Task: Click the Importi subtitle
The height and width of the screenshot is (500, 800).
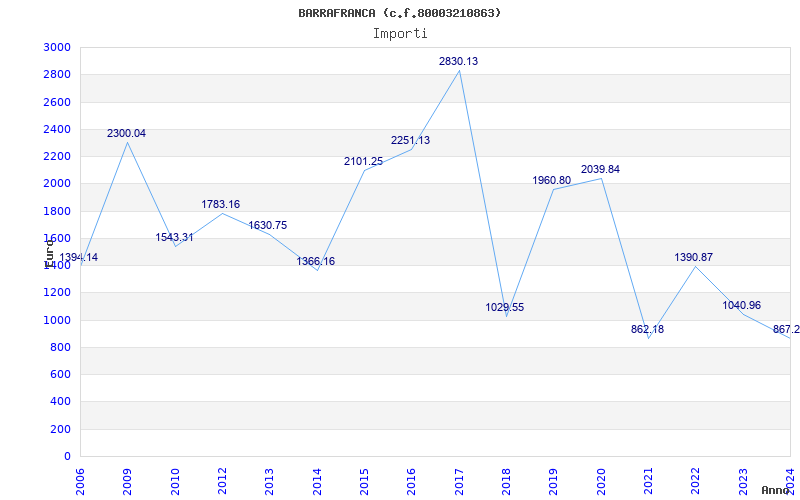Action: tap(399, 34)
